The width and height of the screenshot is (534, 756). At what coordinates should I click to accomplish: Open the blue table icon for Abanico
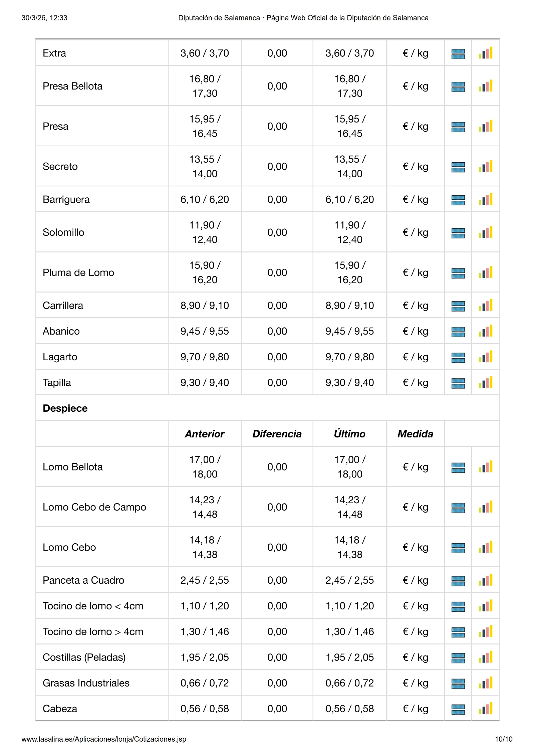tap(458, 331)
